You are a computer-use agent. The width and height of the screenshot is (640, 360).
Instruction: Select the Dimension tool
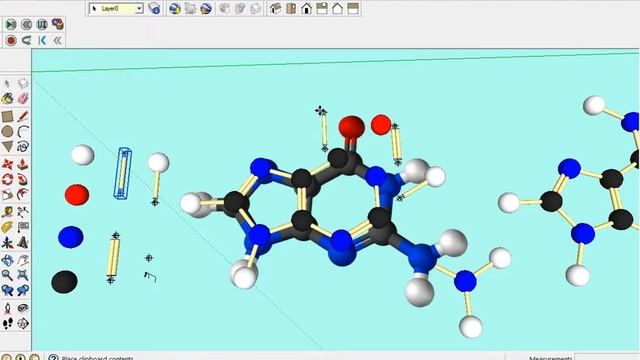point(23,212)
